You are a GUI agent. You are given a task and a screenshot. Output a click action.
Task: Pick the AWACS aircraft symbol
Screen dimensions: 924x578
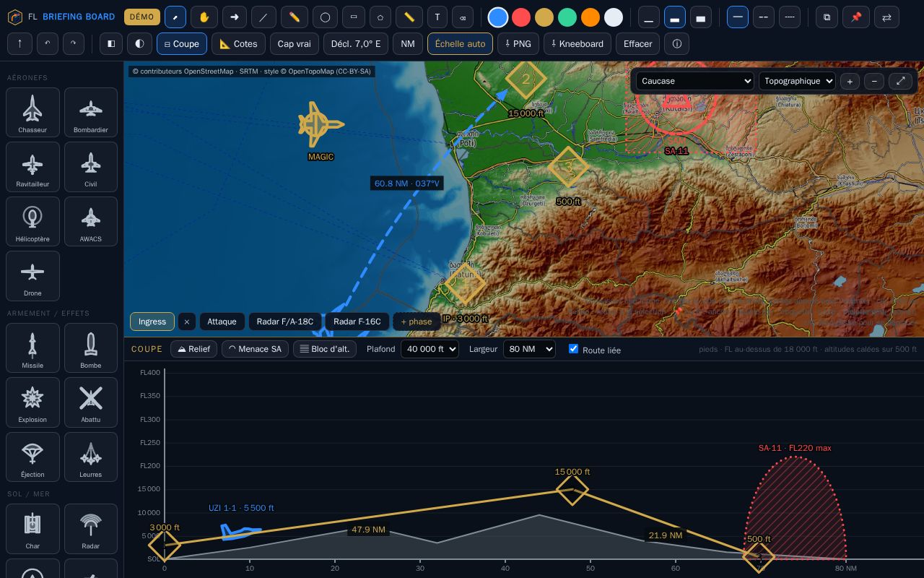91,221
